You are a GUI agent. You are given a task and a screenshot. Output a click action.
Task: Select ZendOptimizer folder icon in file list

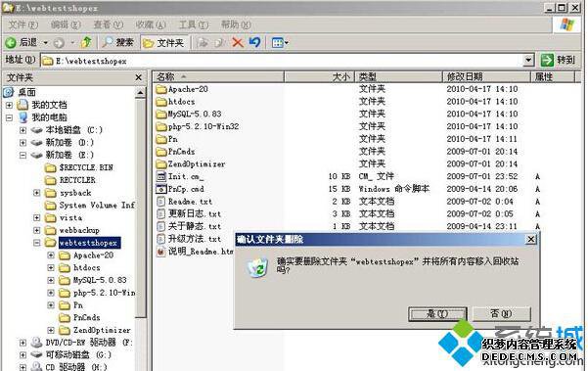tap(161, 164)
